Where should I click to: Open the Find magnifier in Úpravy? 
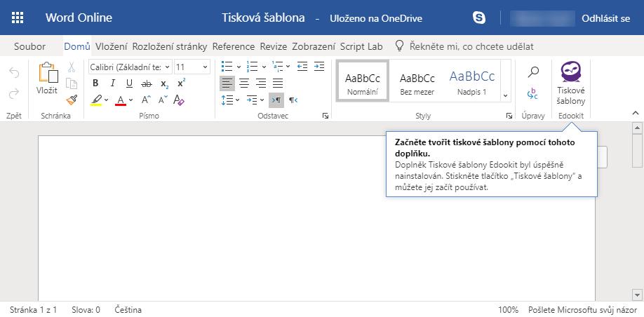533,73
